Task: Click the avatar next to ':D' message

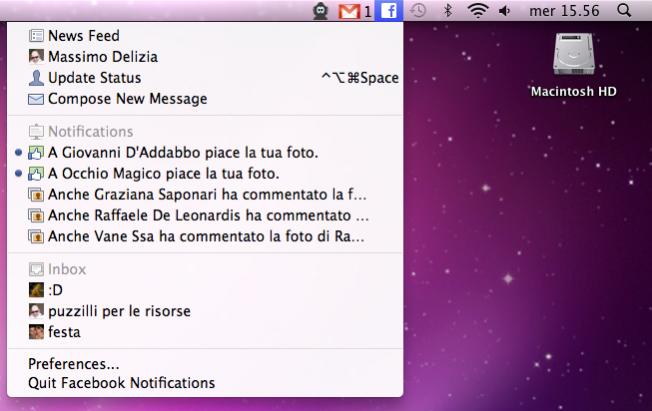Action: point(36,290)
